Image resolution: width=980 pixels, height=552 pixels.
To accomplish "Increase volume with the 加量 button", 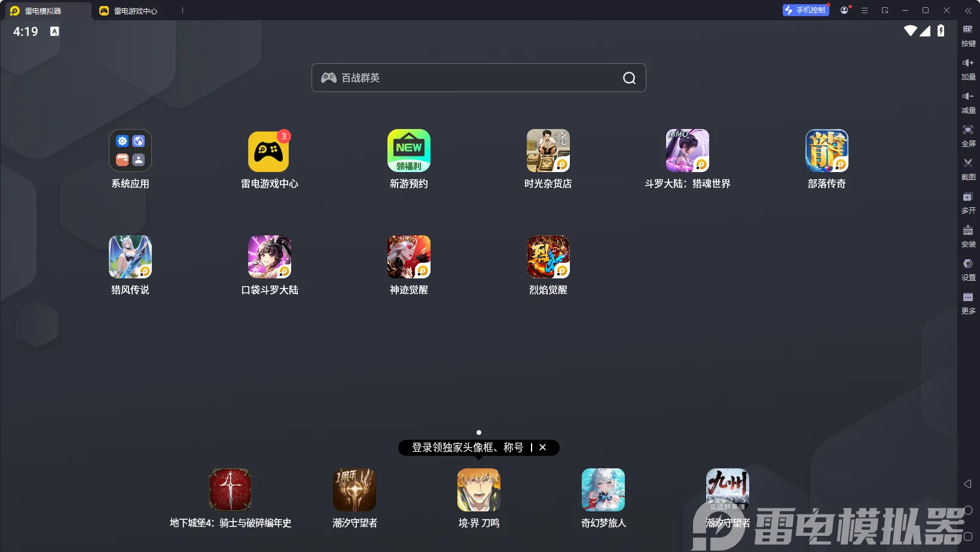I will (968, 69).
